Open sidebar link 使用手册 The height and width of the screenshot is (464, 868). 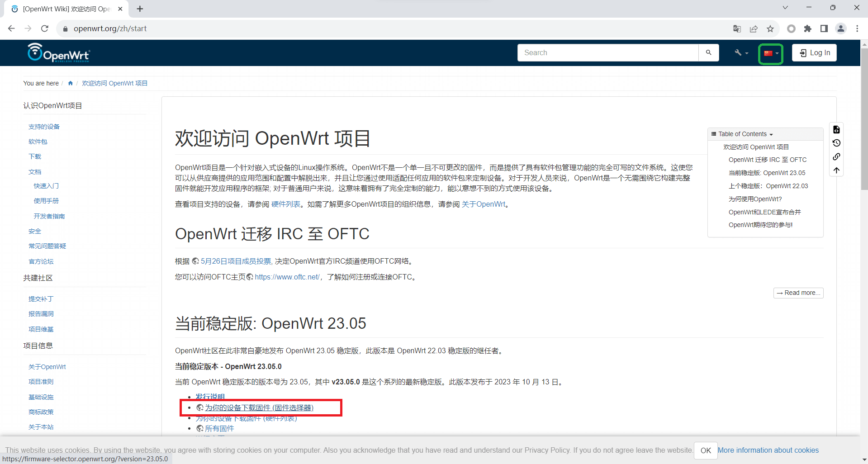point(46,201)
